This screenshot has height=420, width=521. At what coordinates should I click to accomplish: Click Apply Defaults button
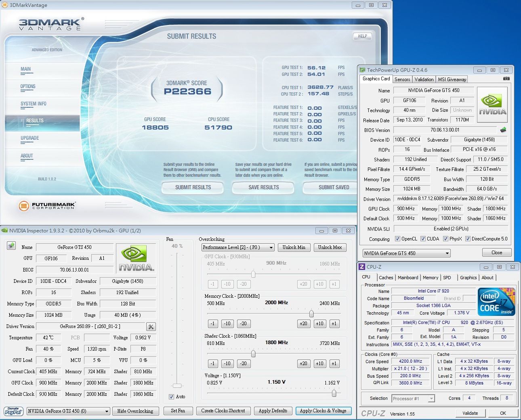[273, 411]
